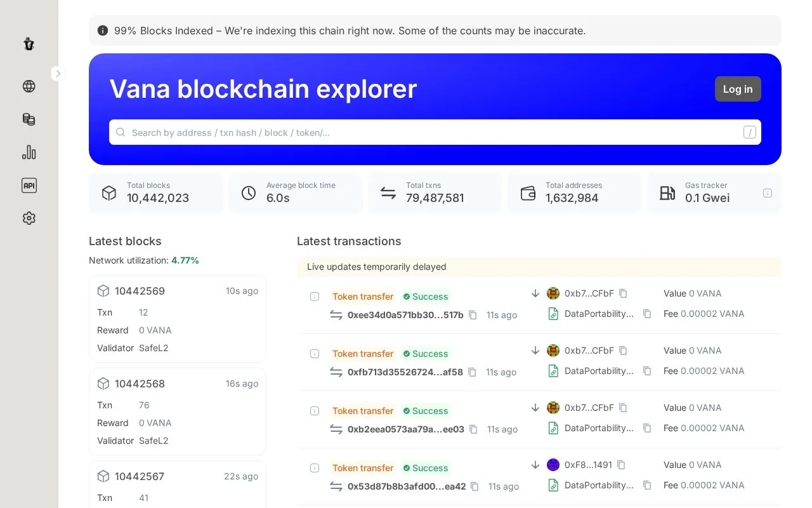This screenshot has height=508, width=812.
Task: Open the Total txns stat card
Action: (x=435, y=192)
